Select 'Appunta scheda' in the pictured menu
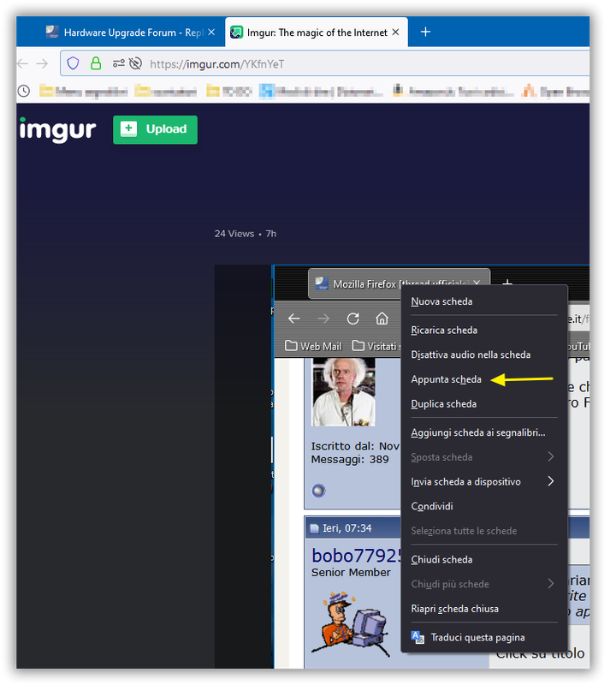616x685 pixels. [484, 379]
